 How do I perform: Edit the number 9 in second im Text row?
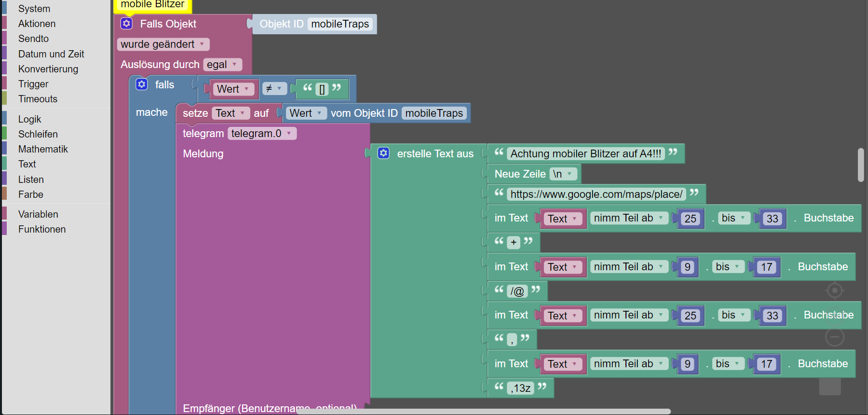(x=688, y=267)
